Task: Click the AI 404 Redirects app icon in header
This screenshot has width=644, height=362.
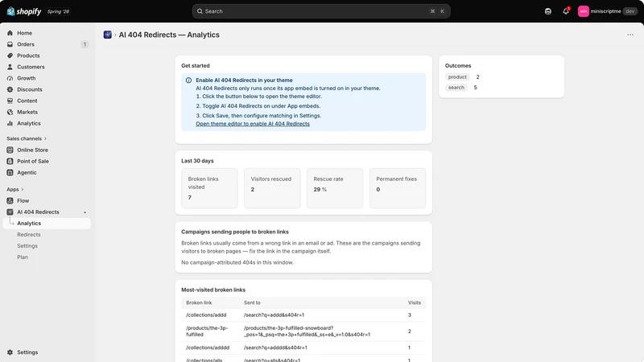Action: click(108, 35)
